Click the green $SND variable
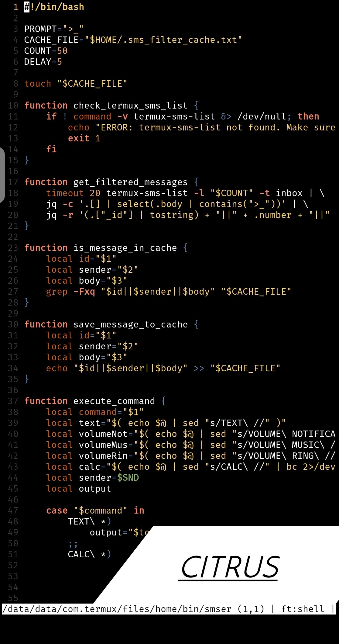The image size is (339, 644). (x=128, y=478)
